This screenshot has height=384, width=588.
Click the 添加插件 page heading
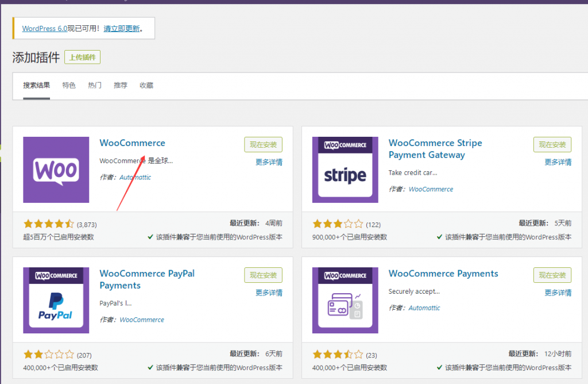click(36, 57)
